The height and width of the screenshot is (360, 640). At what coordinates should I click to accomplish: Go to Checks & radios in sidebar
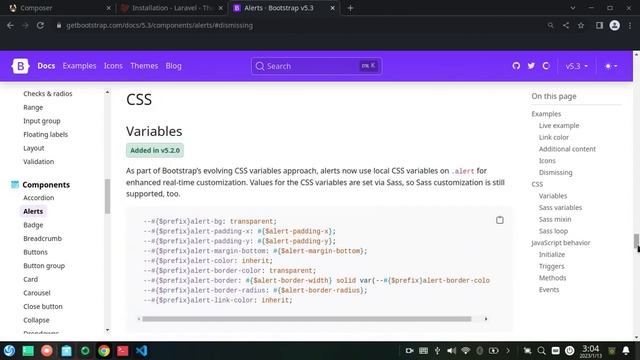[x=48, y=93]
